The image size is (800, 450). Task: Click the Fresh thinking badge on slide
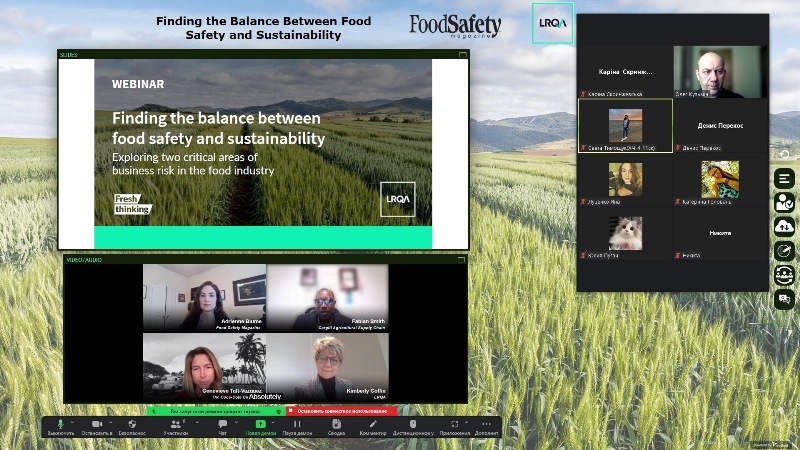(x=133, y=204)
